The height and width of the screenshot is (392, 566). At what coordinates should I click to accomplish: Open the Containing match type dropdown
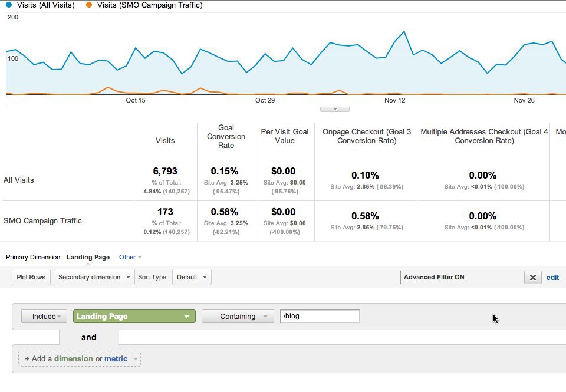pyautogui.click(x=238, y=316)
